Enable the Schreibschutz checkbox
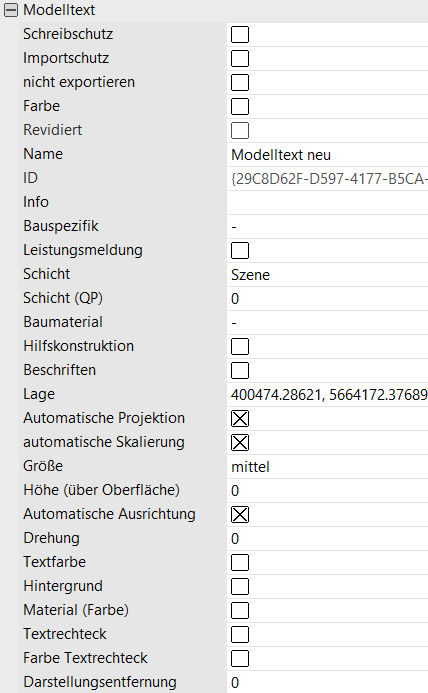The image size is (428, 693). point(240,34)
